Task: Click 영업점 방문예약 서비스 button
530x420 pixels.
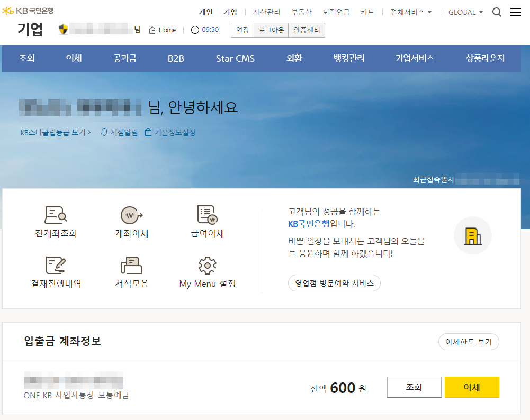Action: pos(334,283)
